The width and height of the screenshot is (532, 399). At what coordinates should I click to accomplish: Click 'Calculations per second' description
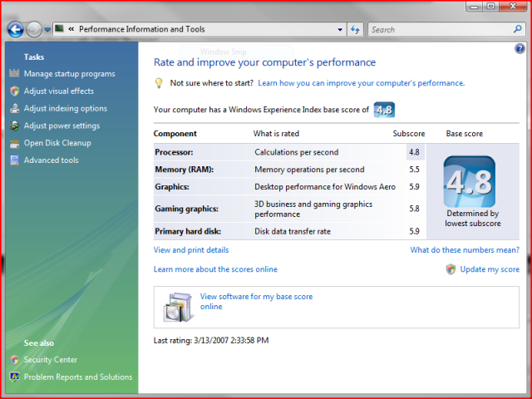pyautogui.click(x=297, y=152)
